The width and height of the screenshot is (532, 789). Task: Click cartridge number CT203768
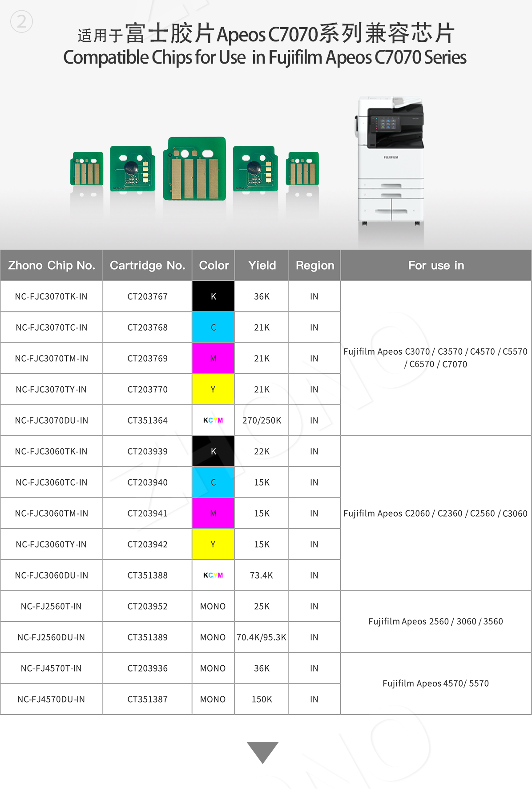point(147,328)
